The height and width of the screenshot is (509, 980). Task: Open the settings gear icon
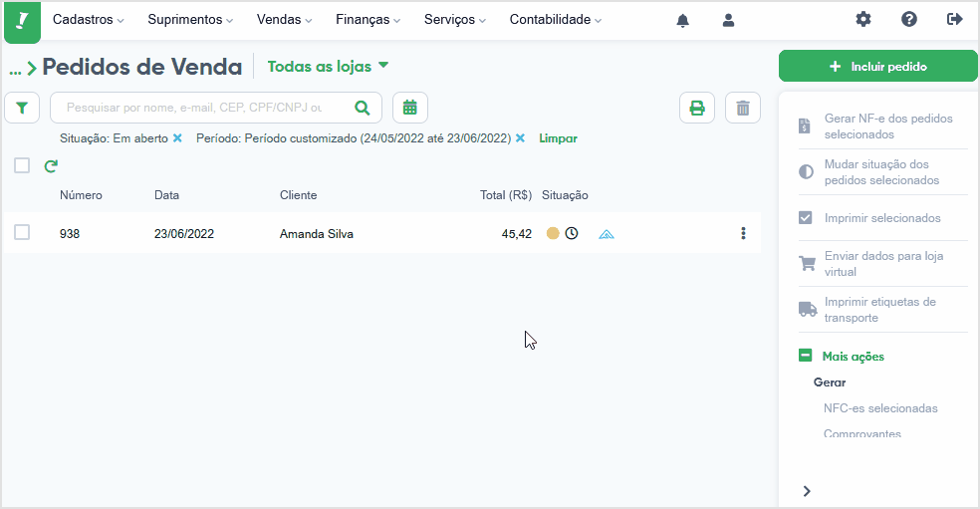863,19
